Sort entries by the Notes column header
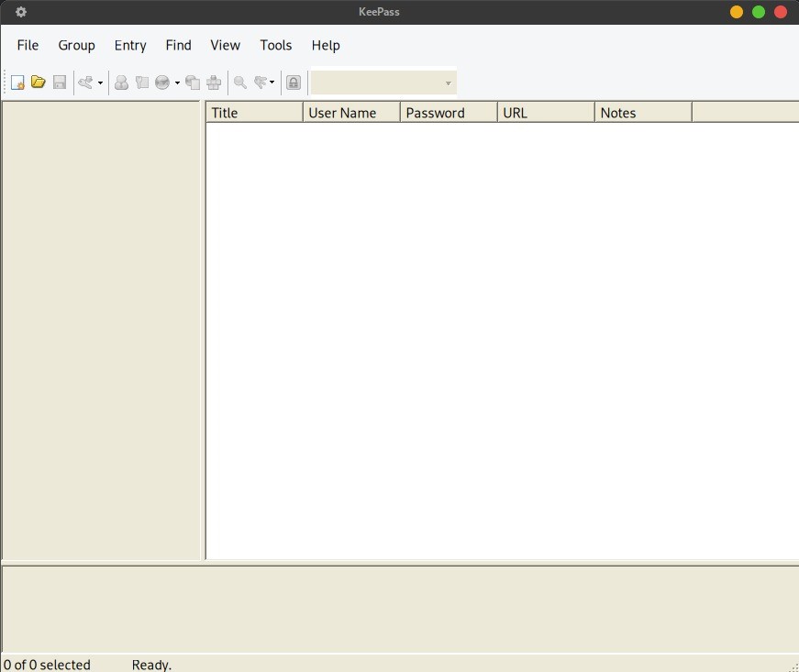Image resolution: width=799 pixels, height=672 pixels. click(644, 113)
